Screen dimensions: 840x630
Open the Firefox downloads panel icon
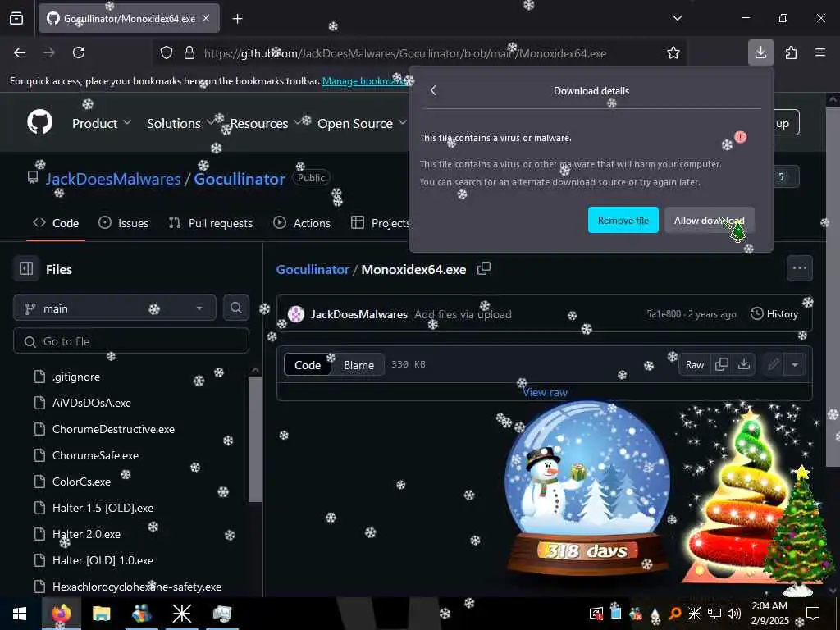click(x=760, y=52)
